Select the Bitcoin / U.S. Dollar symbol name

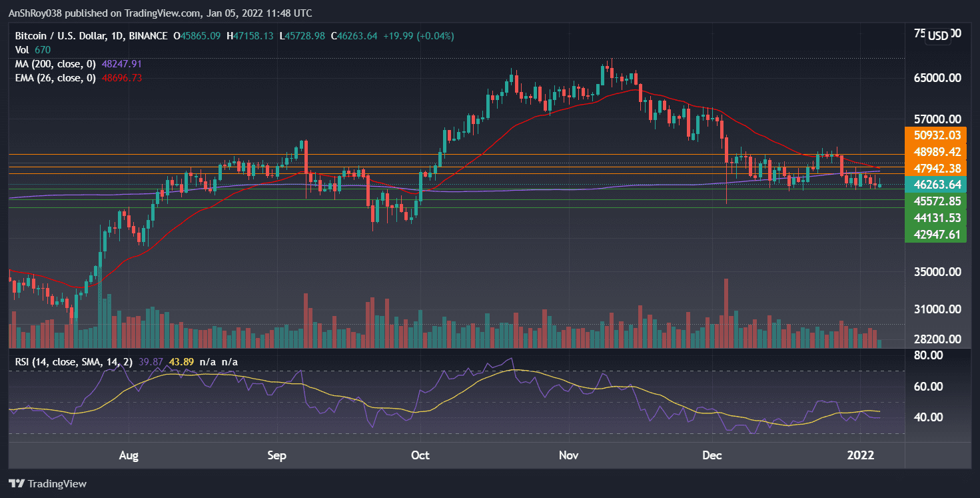60,36
